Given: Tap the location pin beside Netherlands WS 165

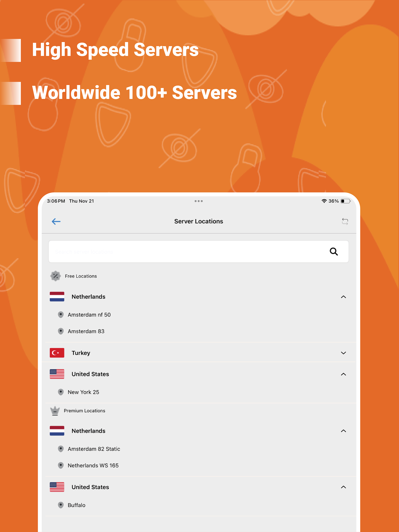Looking at the screenshot, I should [61, 465].
